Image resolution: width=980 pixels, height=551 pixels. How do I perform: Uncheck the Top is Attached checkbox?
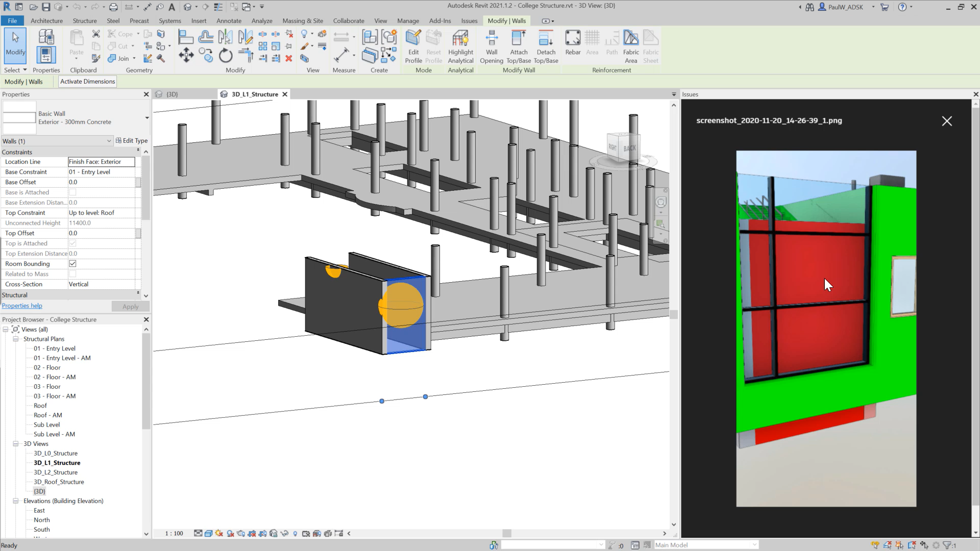click(x=72, y=243)
